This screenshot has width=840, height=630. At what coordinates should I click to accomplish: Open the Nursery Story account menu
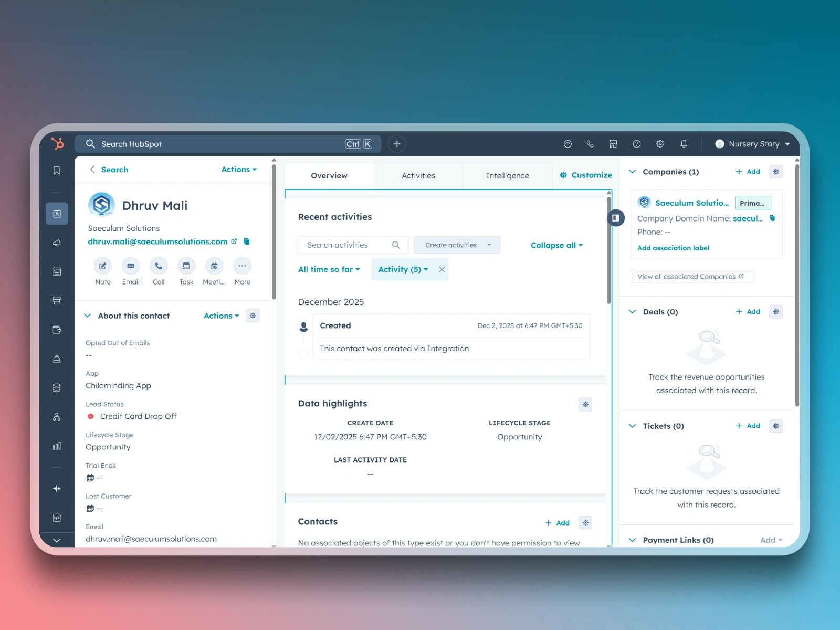click(752, 144)
